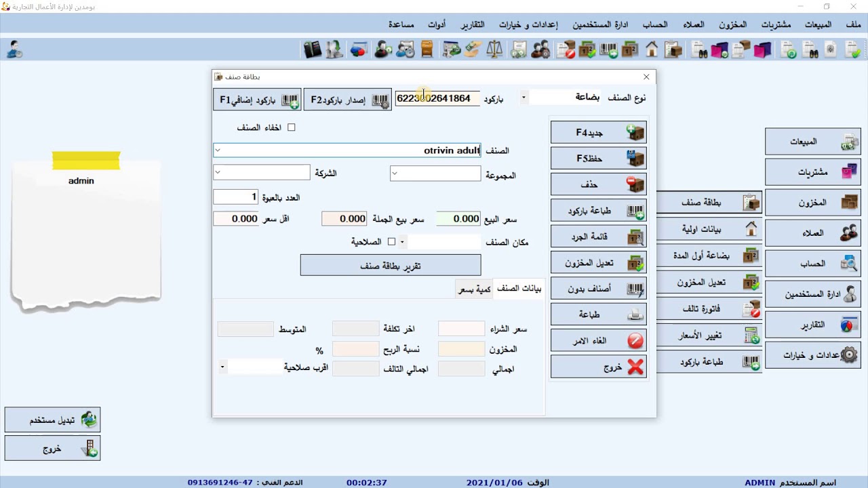Click the single user add toolbar icon
This screenshot has height=488, width=868.
[383, 49]
